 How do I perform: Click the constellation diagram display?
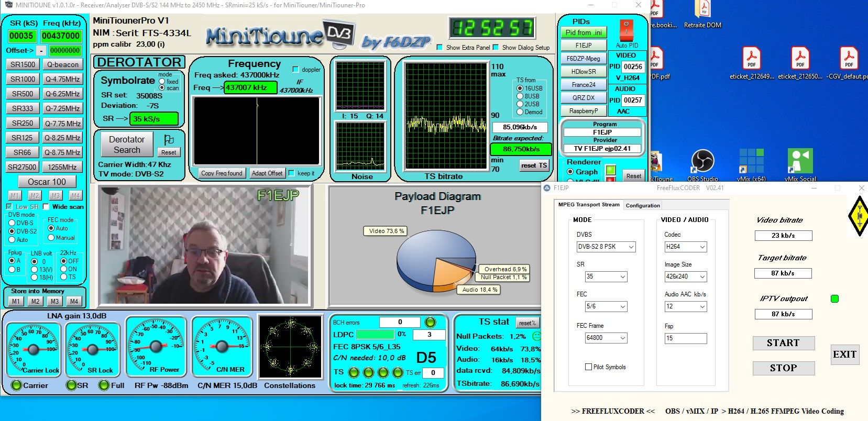click(x=290, y=346)
